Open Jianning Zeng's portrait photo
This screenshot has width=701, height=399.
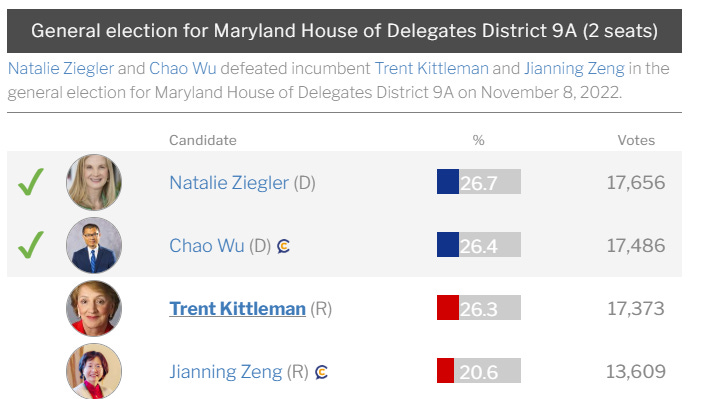tap(94, 371)
